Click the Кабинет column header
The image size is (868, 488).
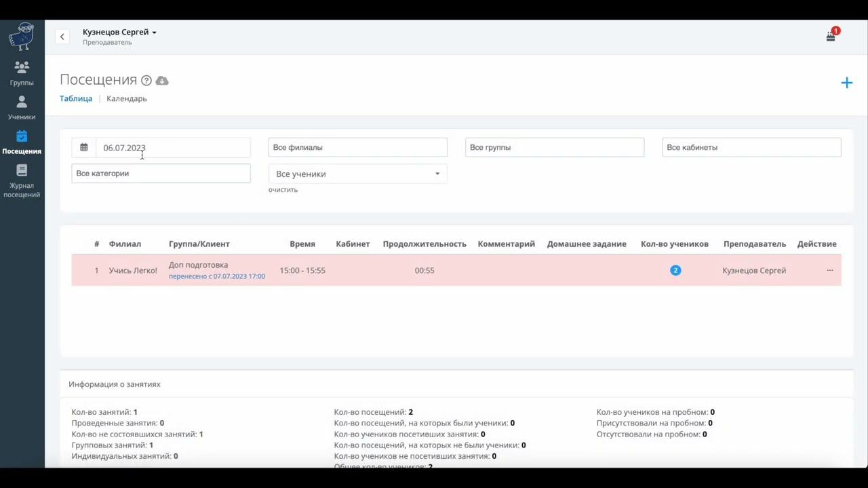pos(353,244)
